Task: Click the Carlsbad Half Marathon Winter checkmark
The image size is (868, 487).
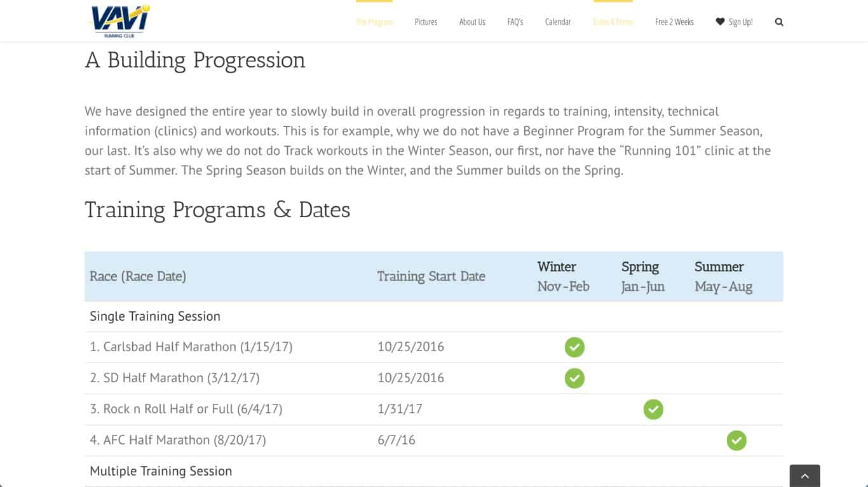Action: tap(574, 347)
